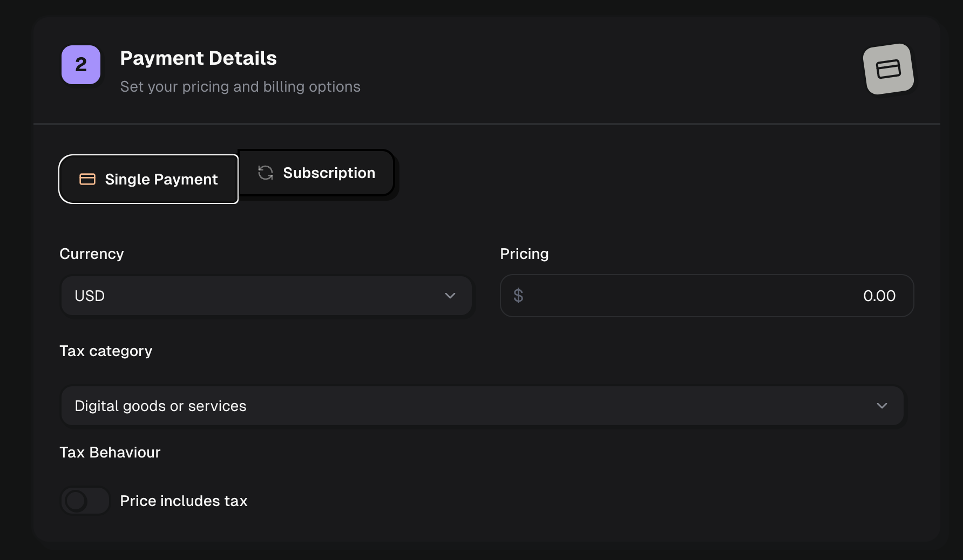Click the dollar sign in Pricing field
Screen dimensions: 963x560
tap(518, 296)
